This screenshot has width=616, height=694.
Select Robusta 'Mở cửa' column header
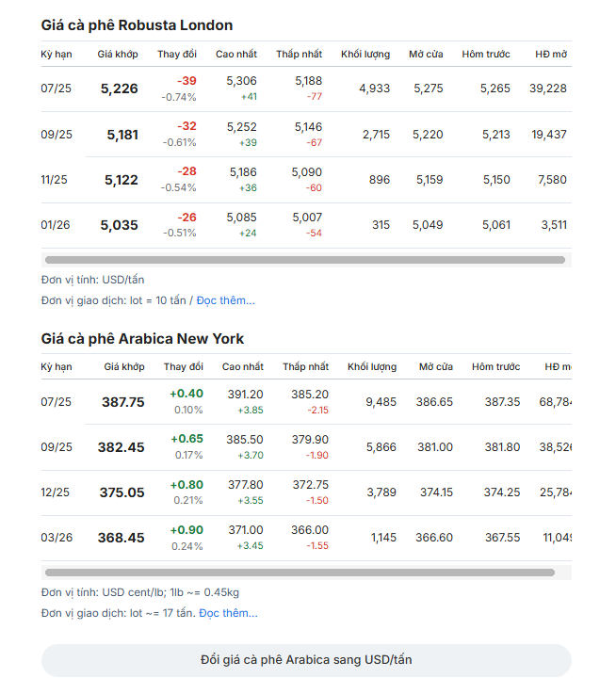(x=426, y=54)
